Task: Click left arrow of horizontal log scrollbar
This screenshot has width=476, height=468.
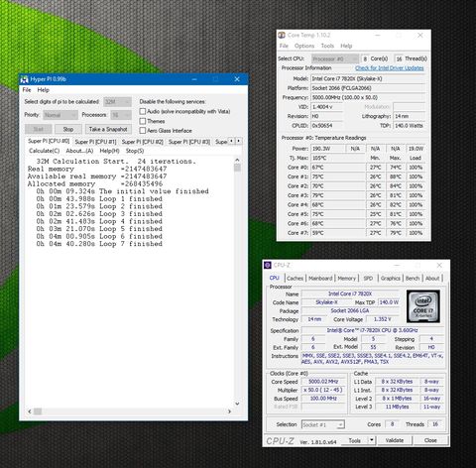Action: [x=30, y=411]
